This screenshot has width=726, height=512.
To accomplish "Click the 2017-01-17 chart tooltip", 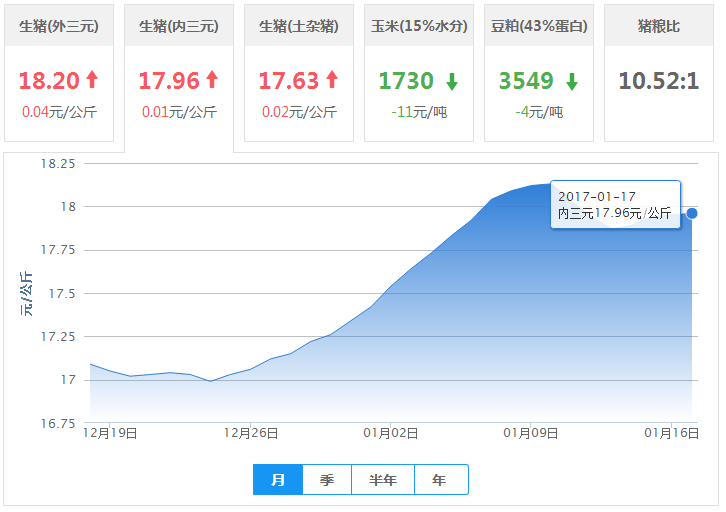I will pos(615,204).
